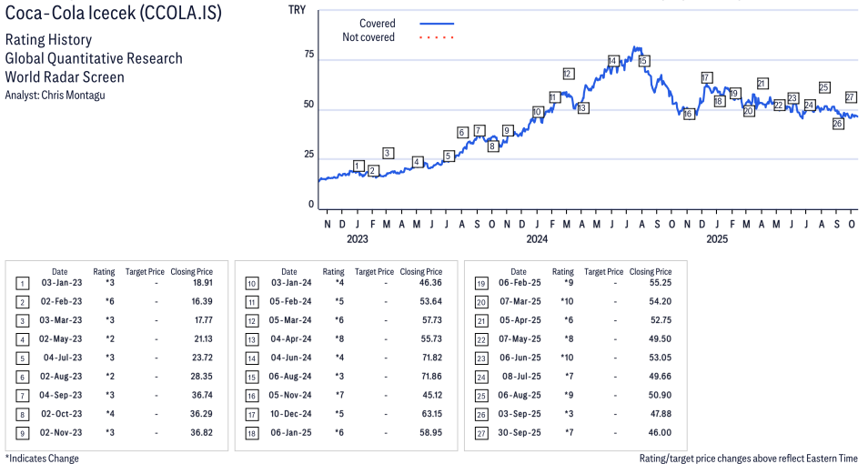Click chart marker 27 at the chart's right end

851,97
